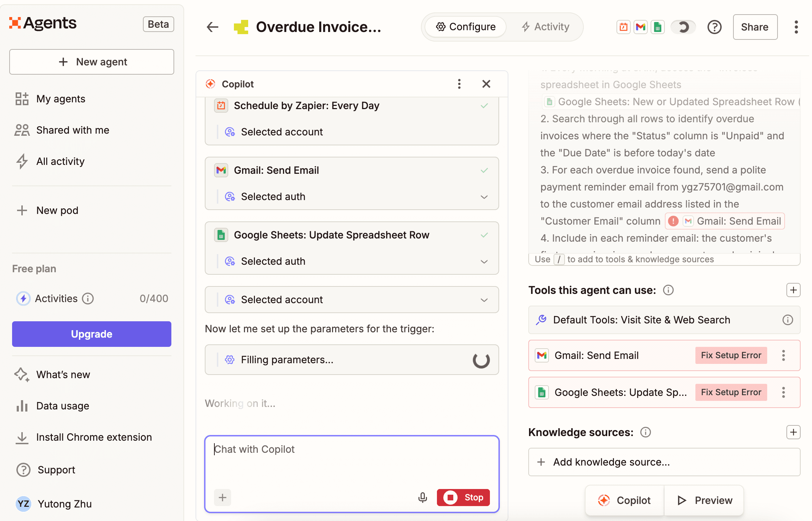The width and height of the screenshot is (812, 521).
Task: Open Copilot panel three-dot menu
Action: pos(459,84)
